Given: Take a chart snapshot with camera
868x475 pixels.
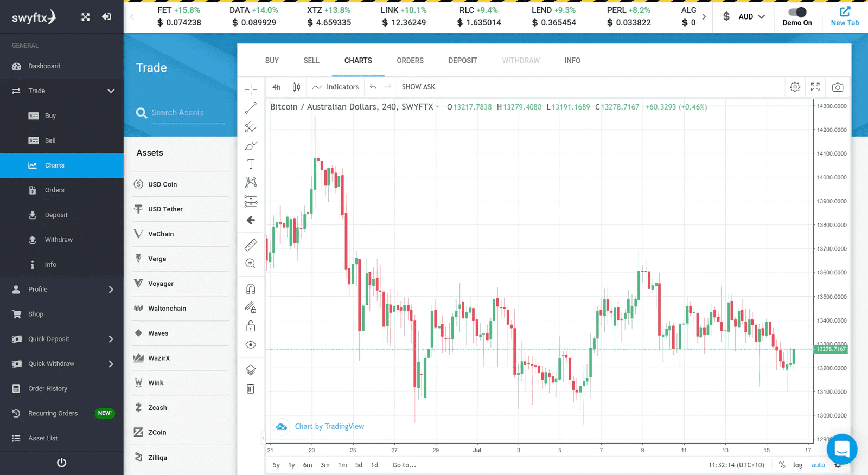Looking at the screenshot, I should coord(838,87).
